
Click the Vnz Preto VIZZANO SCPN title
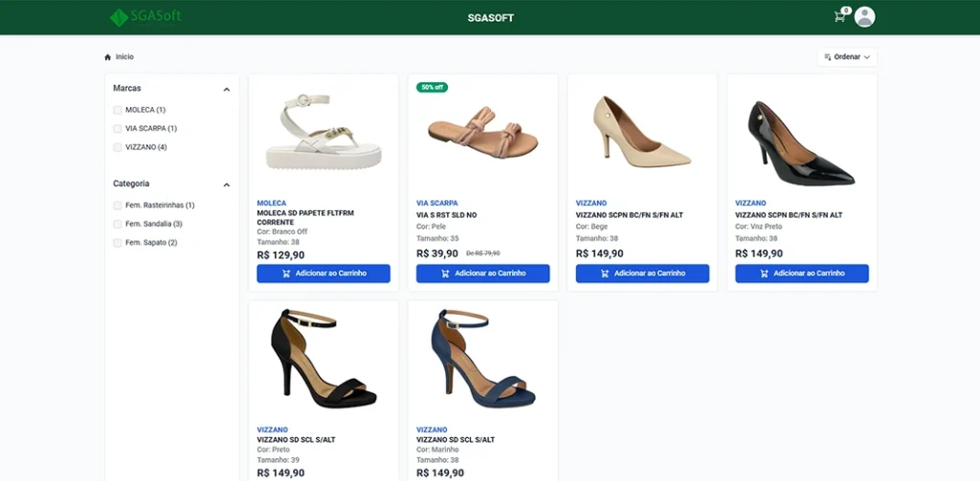point(789,215)
